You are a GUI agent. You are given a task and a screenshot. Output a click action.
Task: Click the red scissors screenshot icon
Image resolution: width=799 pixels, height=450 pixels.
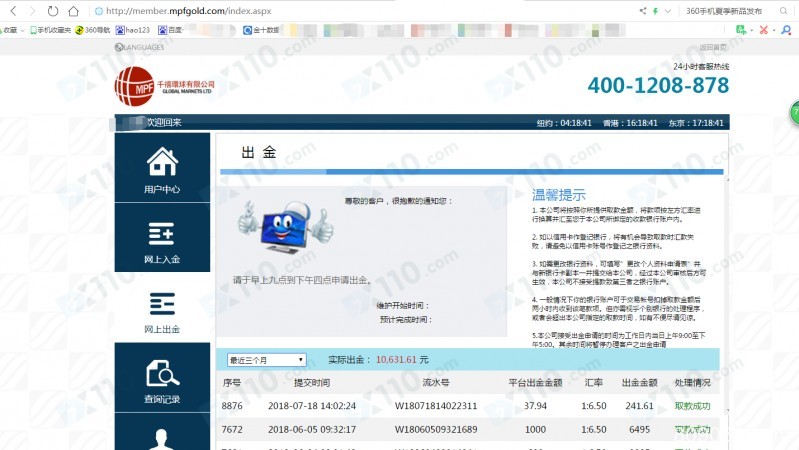(x=763, y=30)
